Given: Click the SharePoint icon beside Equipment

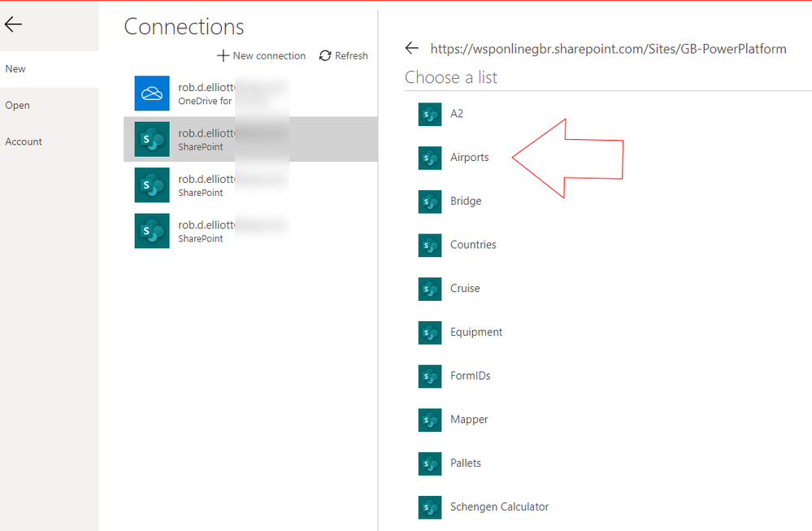Looking at the screenshot, I should point(430,333).
